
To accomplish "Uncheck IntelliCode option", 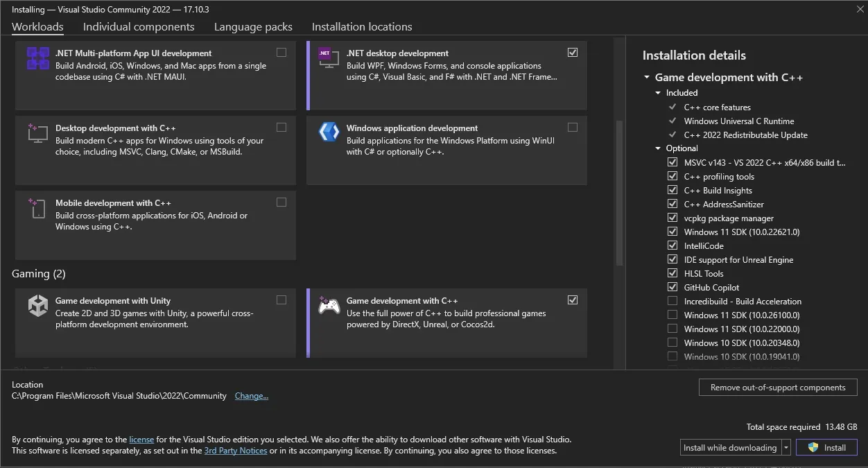I will (x=672, y=245).
